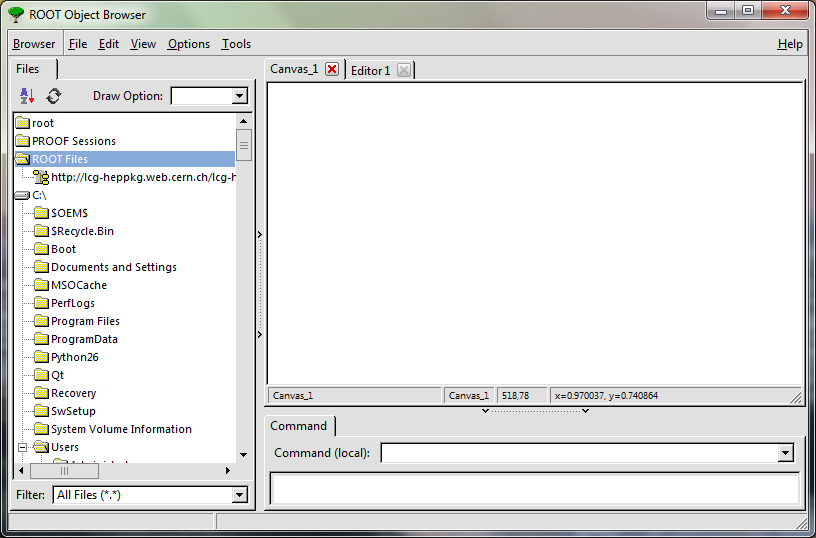Click the ROOT tree logo in title bar

click(x=16, y=15)
